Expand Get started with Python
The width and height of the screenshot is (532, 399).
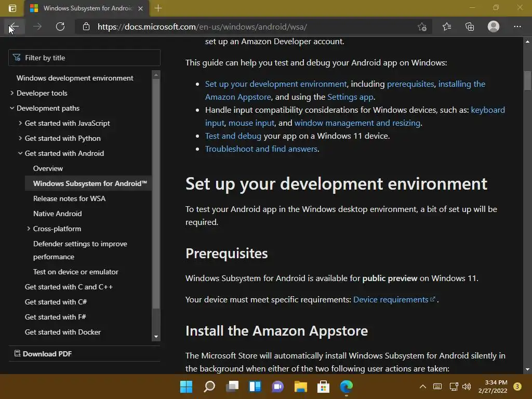20,138
